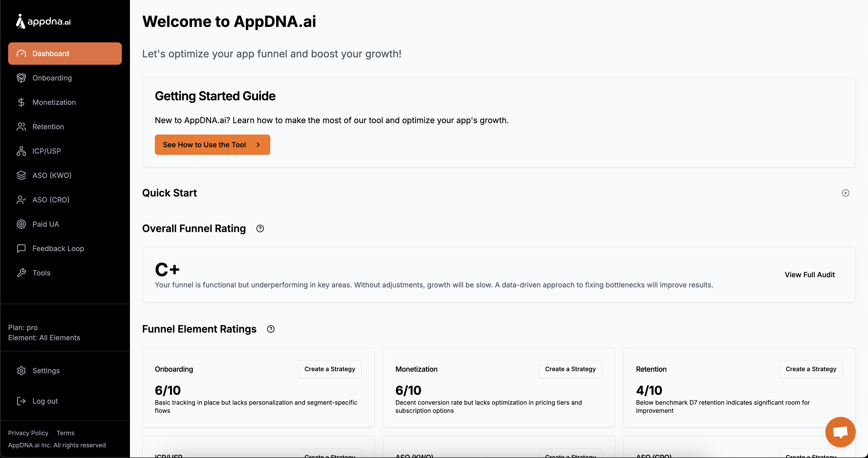Click the Feedback Loop speech bubble icon
The height and width of the screenshot is (458, 868).
(x=21, y=248)
